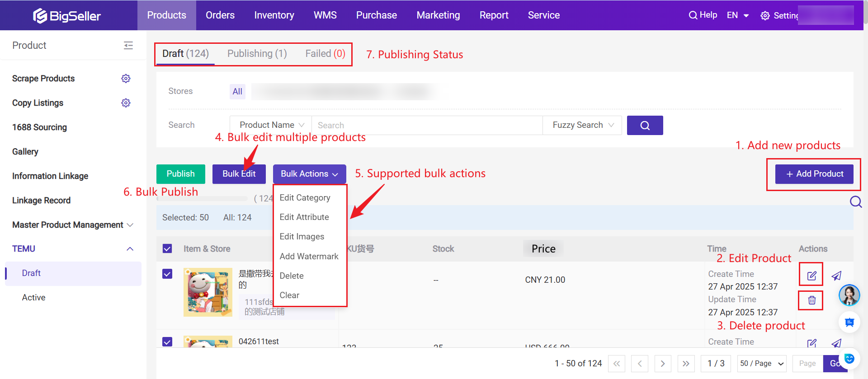This screenshot has height=379, width=868.
Task: Open the chat message bubble
Action: [849, 322]
